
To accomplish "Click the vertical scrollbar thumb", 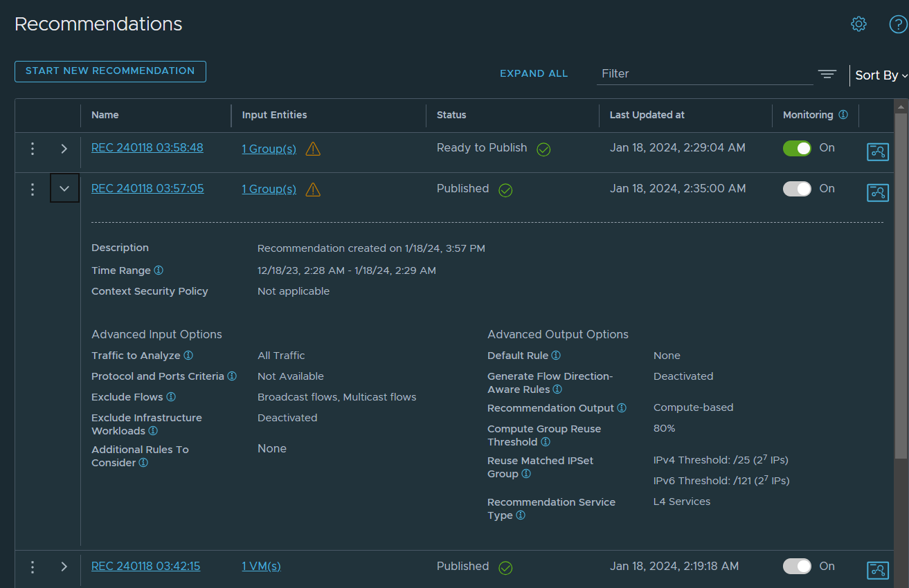I will click(x=900, y=284).
